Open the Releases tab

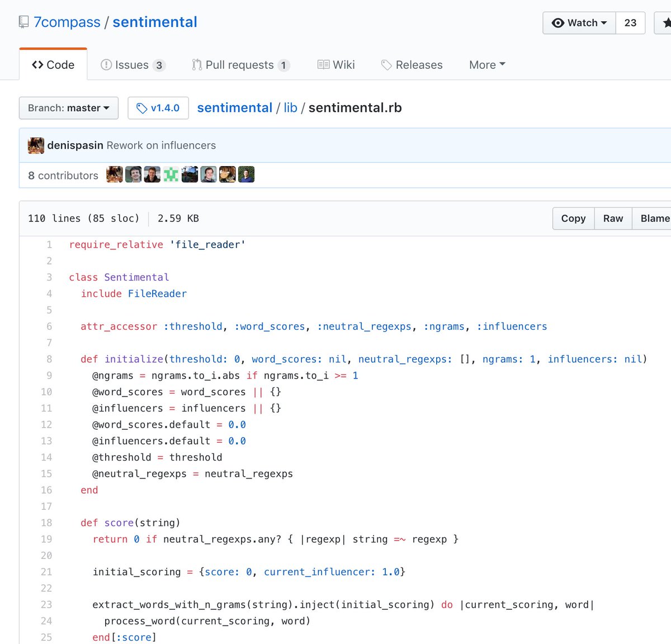[x=412, y=65]
